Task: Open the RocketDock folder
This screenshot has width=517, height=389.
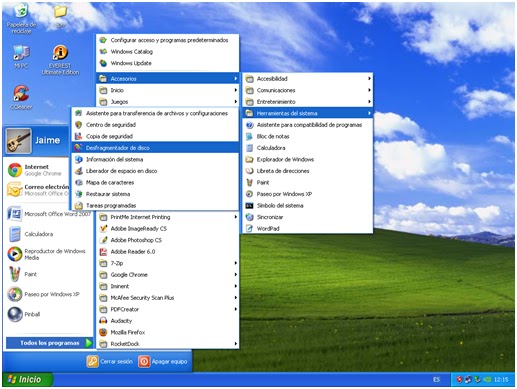Action: (x=167, y=344)
